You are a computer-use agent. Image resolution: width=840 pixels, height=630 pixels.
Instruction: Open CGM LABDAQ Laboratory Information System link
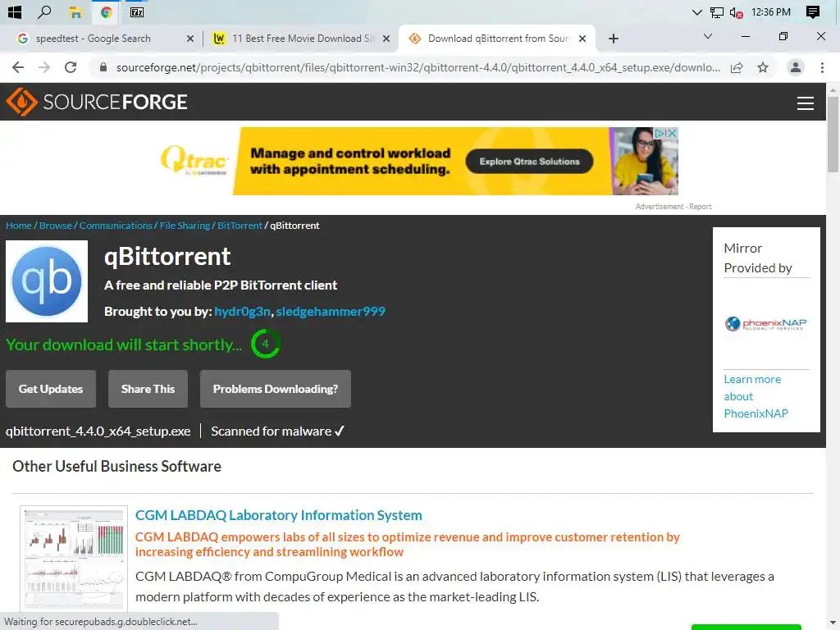(279, 515)
